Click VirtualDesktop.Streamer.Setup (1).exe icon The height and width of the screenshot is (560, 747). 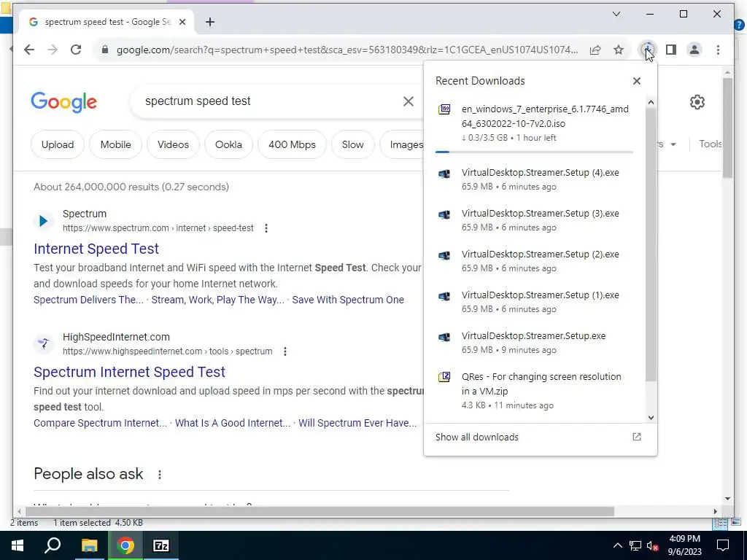(x=444, y=296)
